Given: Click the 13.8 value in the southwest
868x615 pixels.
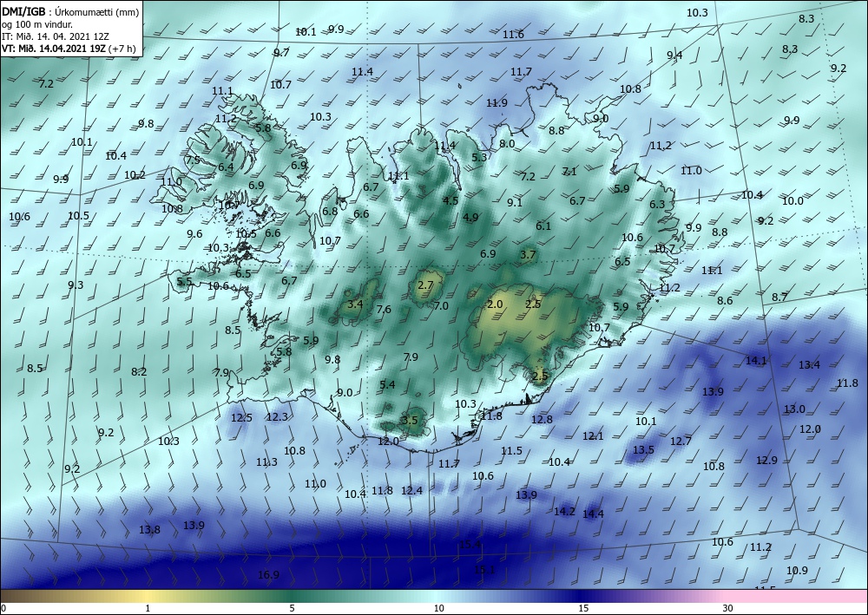Looking at the screenshot, I should (149, 529).
